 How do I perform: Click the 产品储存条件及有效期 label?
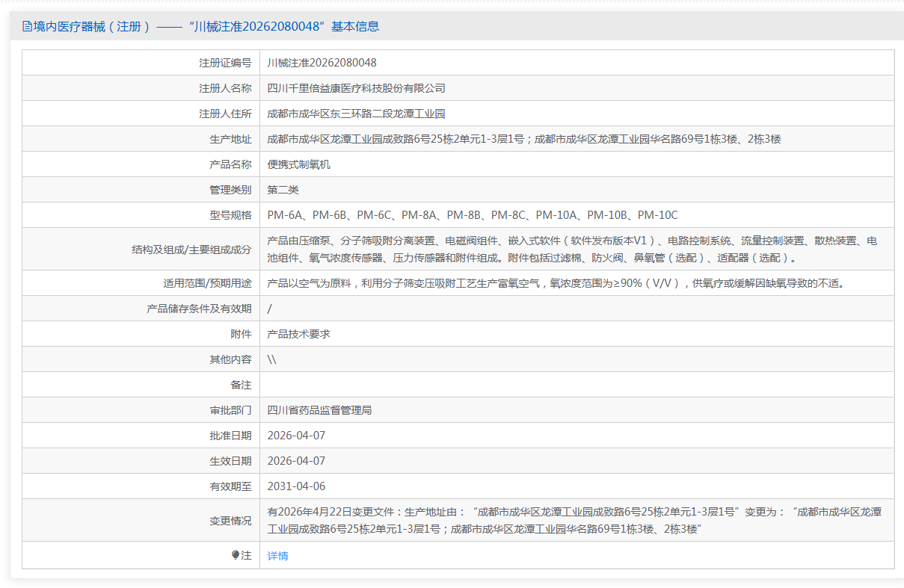pos(199,309)
